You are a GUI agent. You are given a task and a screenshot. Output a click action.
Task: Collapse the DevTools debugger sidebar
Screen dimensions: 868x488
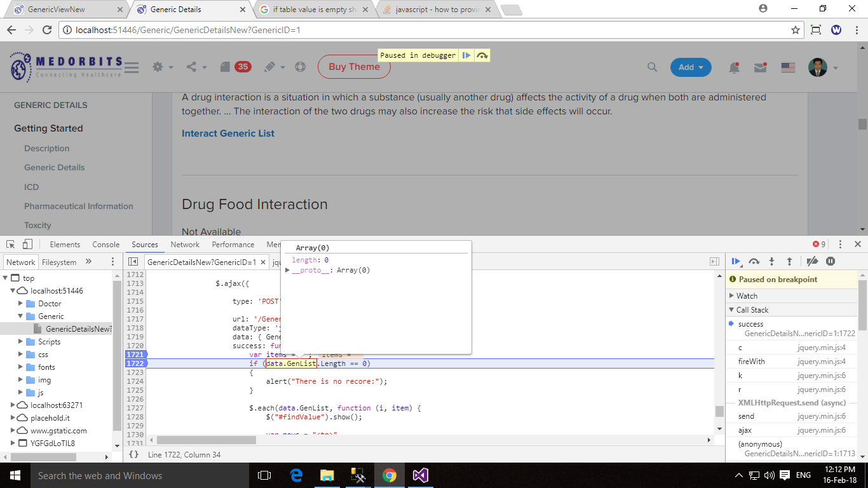715,262
